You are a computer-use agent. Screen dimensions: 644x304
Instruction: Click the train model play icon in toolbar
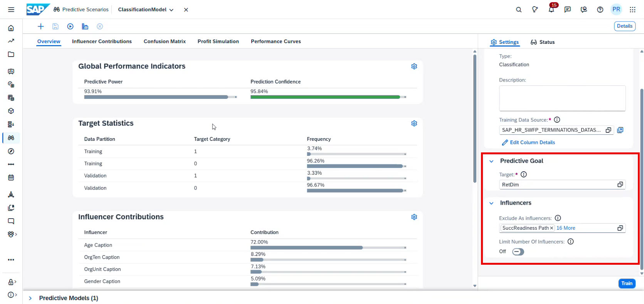click(70, 27)
